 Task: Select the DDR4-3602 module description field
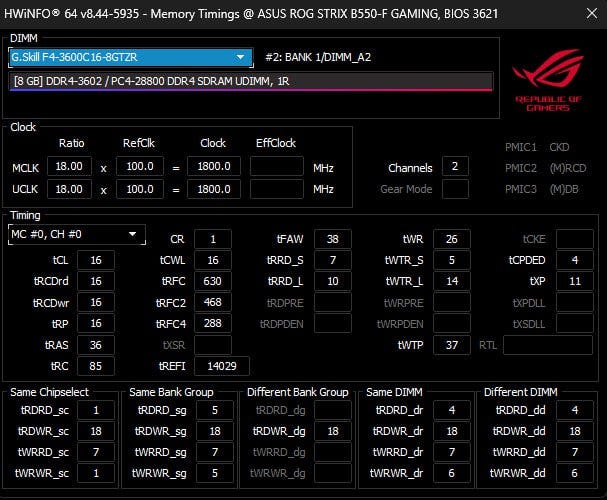pos(251,81)
